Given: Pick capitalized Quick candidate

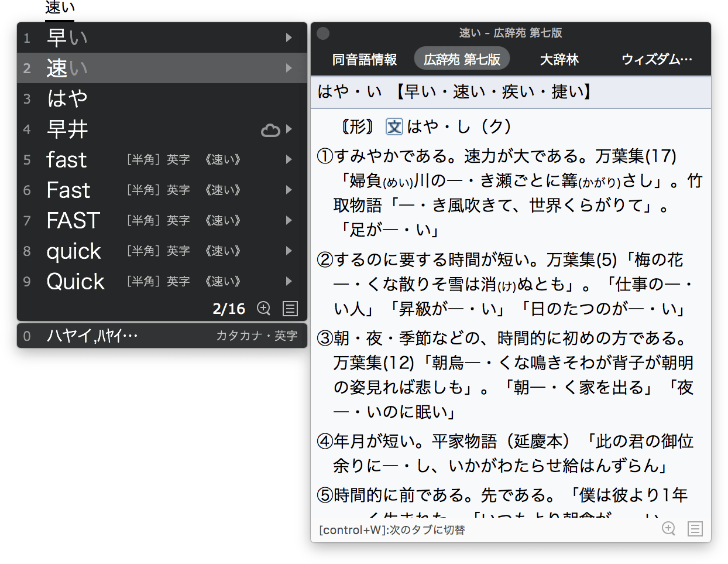Looking at the screenshot, I should click(162, 281).
